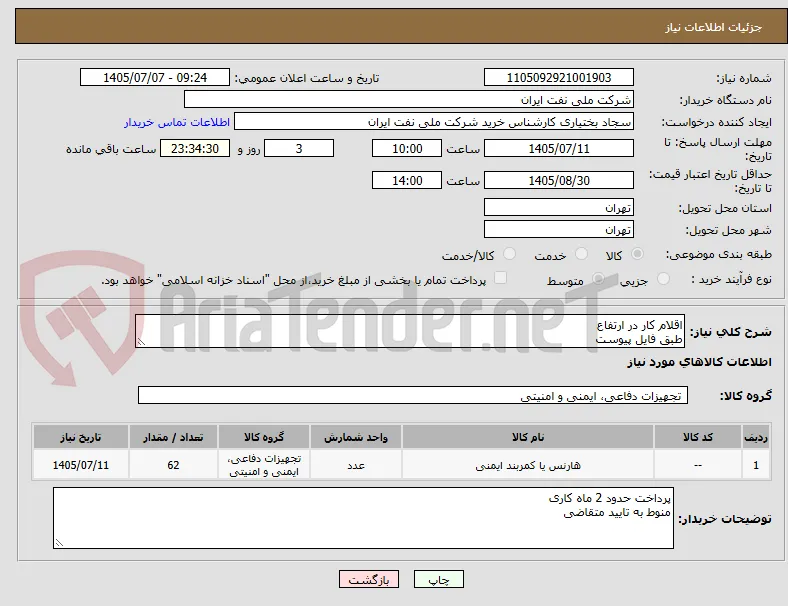The image size is (788, 606).
Task: Click the نام کالا column header
Action: [x=528, y=437]
